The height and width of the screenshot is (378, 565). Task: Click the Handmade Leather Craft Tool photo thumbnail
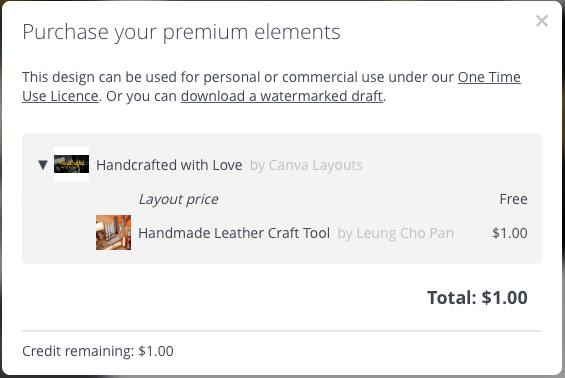[114, 232]
